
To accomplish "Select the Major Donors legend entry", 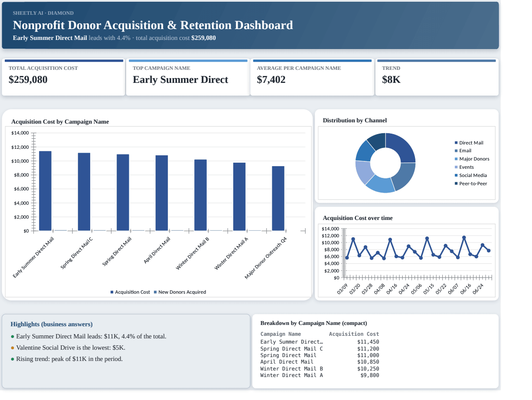I will (x=472, y=159).
